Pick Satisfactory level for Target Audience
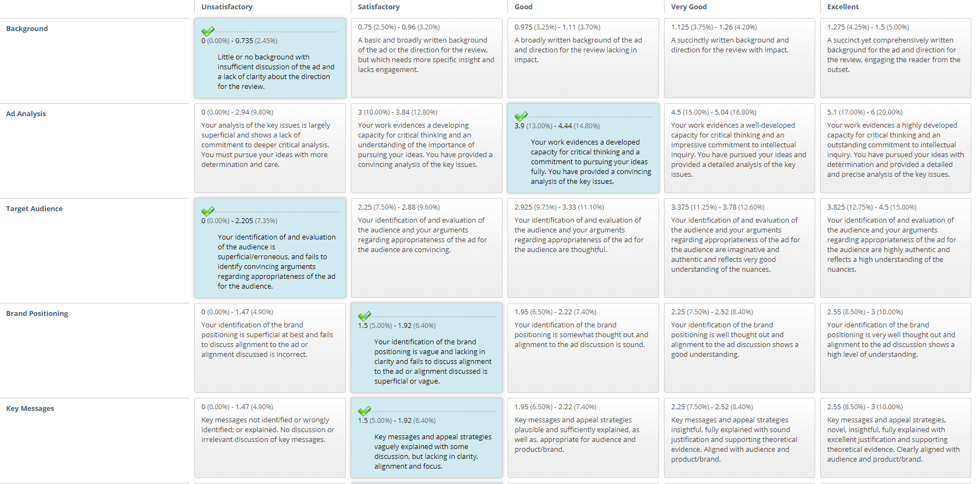Image resolution: width=980 pixels, height=484 pixels. coord(426,248)
